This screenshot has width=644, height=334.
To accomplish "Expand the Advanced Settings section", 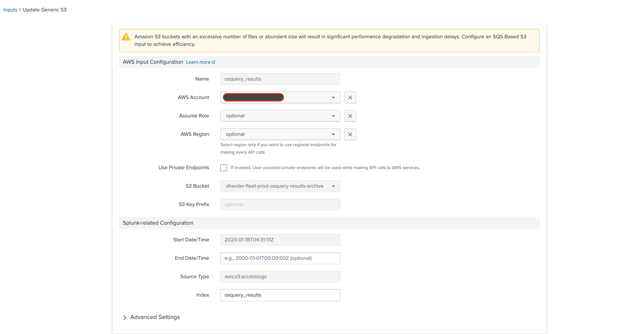I will tap(151, 317).
